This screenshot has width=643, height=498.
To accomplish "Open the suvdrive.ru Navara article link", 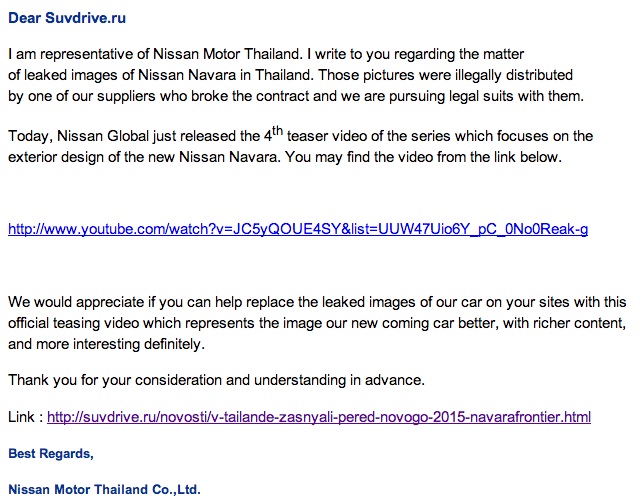I will [319, 417].
